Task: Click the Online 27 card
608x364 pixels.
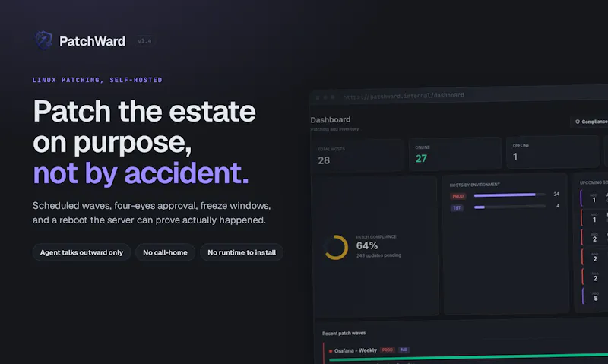Action: pyautogui.click(x=454, y=154)
